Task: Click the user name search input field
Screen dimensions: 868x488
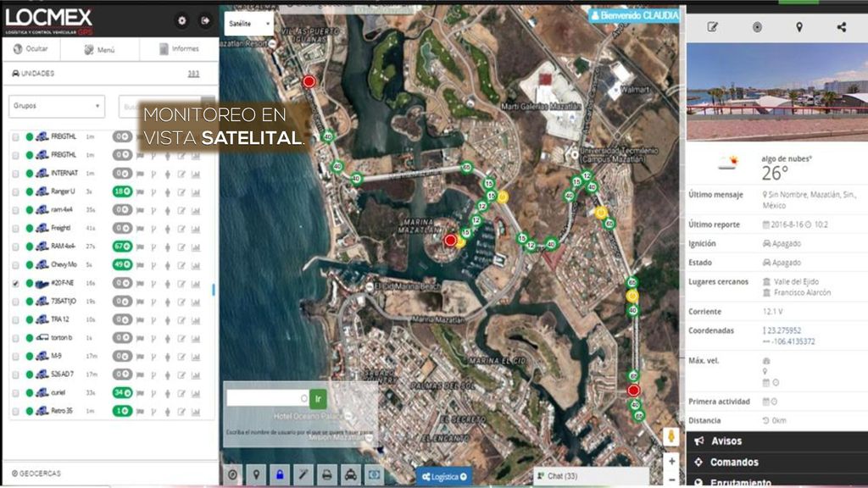Action: [268, 398]
